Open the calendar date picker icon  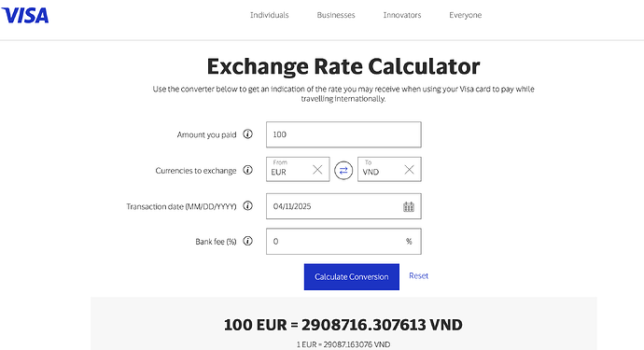409,206
